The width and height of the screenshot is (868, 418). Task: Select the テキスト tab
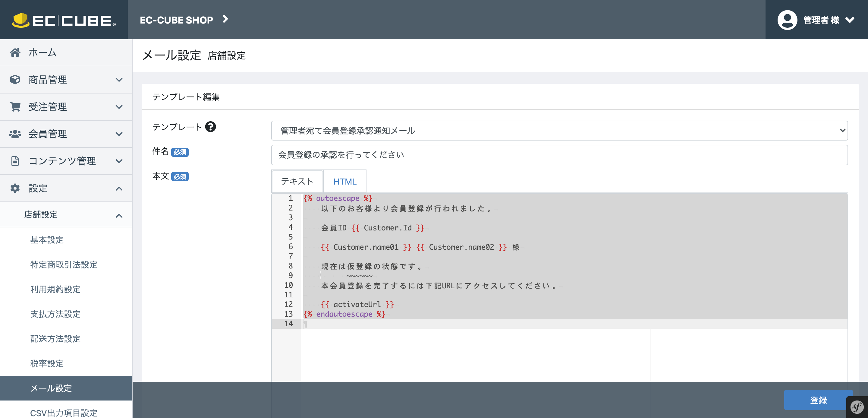coord(297,182)
